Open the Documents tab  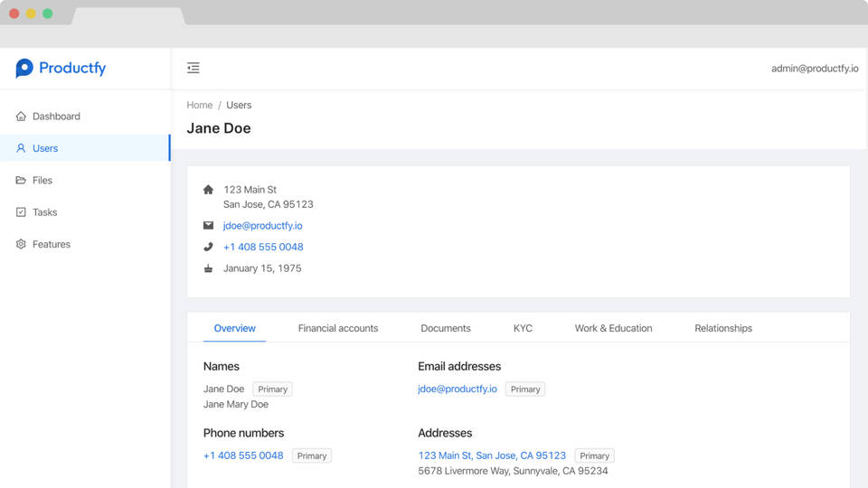pyautogui.click(x=445, y=328)
